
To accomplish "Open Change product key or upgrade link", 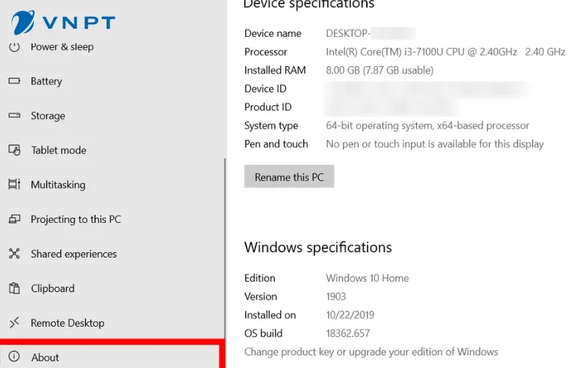I will click(x=370, y=352).
